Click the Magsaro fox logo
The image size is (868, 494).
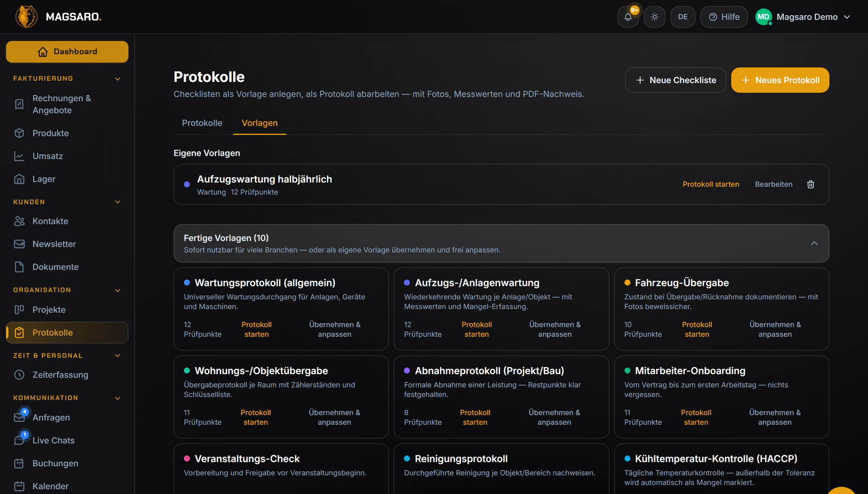click(x=26, y=17)
